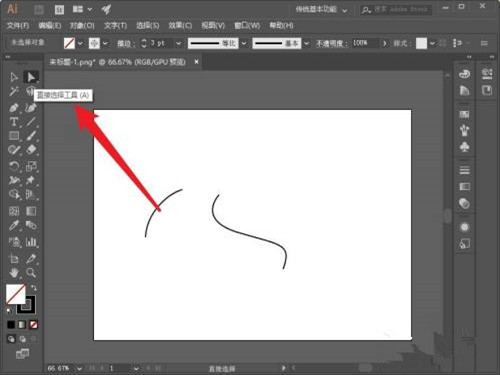
Task: Activate the Zoom magnifier tool
Action: pos(31,273)
